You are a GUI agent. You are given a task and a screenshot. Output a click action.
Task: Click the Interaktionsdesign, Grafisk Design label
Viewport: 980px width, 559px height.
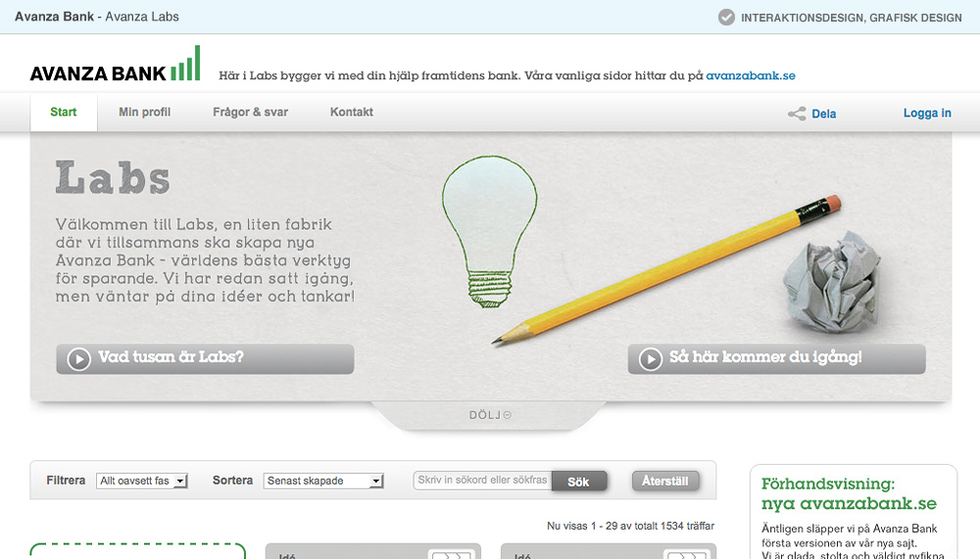pyautogui.click(x=852, y=18)
